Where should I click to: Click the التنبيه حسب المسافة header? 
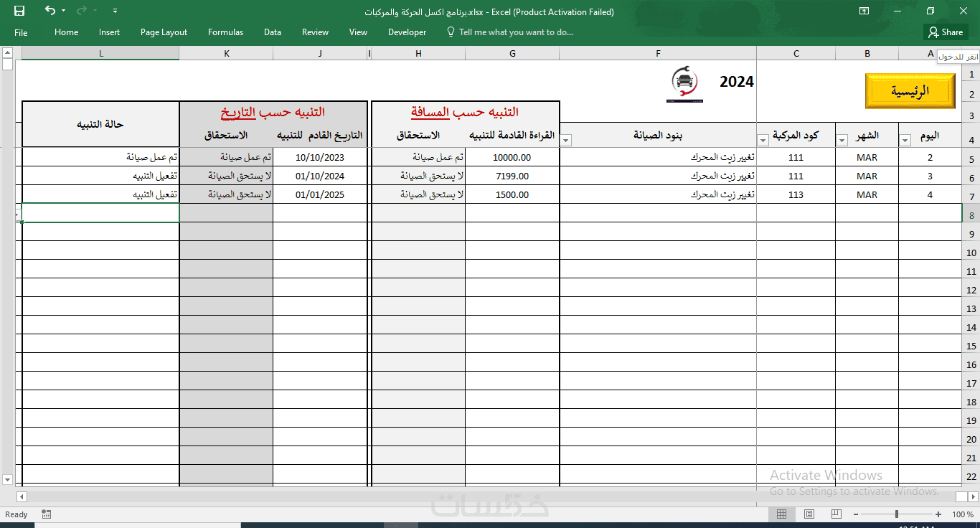click(465, 112)
